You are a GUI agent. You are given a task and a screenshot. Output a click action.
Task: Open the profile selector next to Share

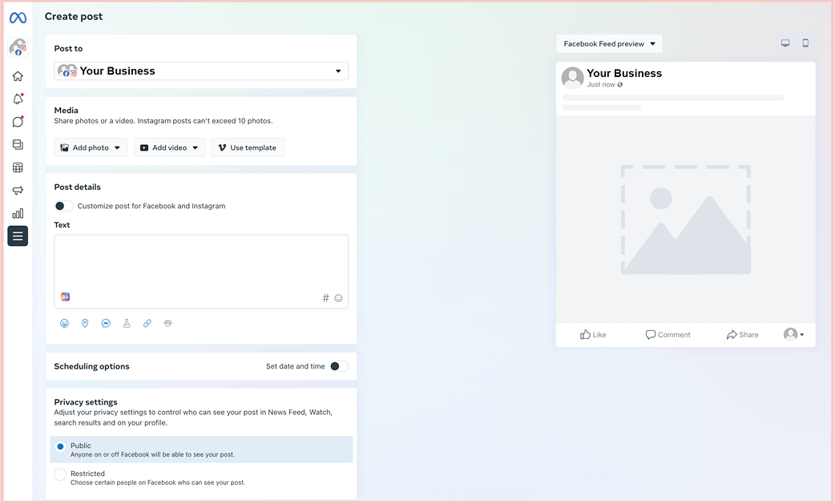pyautogui.click(x=793, y=334)
